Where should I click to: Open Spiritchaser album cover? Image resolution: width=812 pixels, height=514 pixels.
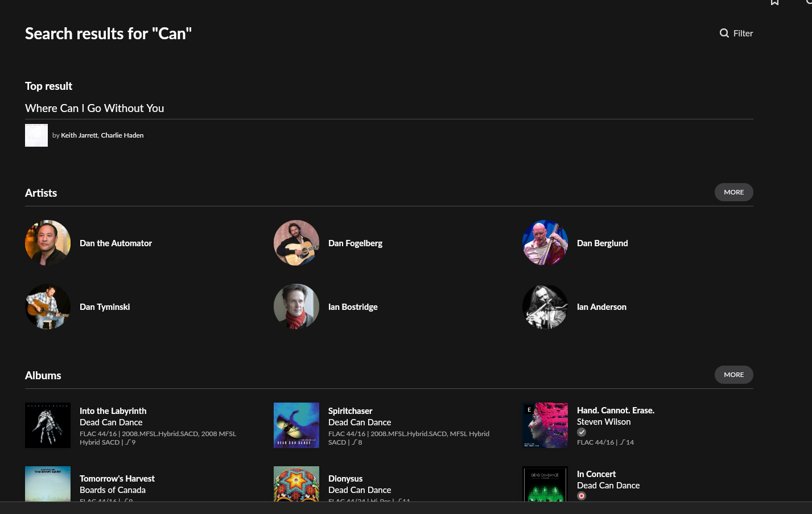tap(296, 425)
